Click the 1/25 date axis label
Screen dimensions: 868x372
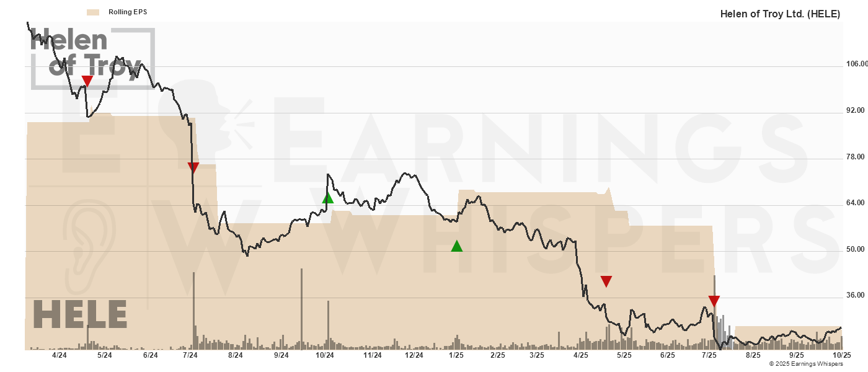[x=456, y=355]
